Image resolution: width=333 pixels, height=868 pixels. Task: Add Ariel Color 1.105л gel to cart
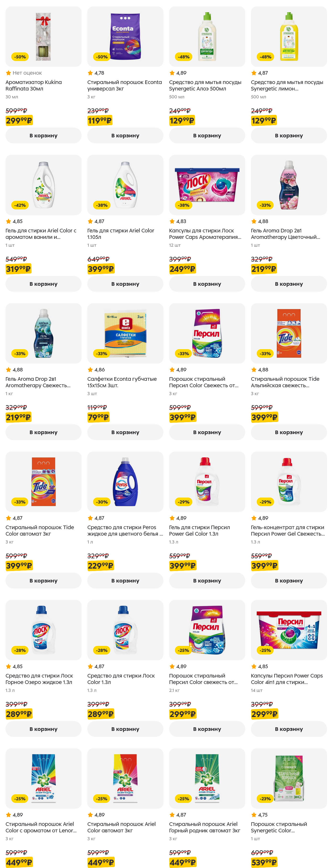pos(125,284)
